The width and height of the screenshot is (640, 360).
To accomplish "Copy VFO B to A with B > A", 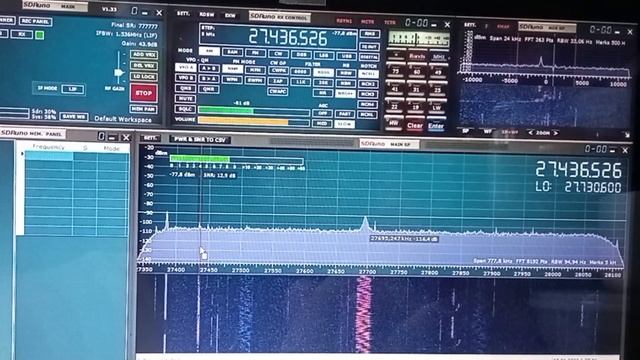I will [x=209, y=78].
